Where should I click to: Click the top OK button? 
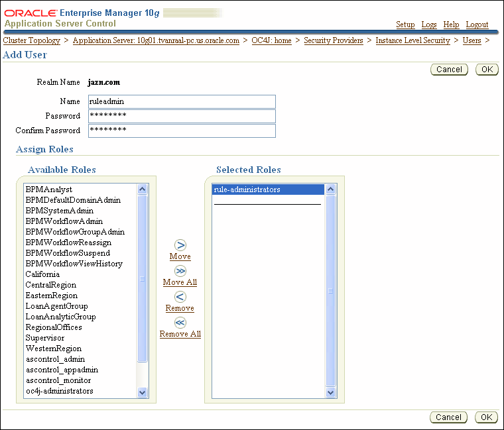tap(487, 70)
